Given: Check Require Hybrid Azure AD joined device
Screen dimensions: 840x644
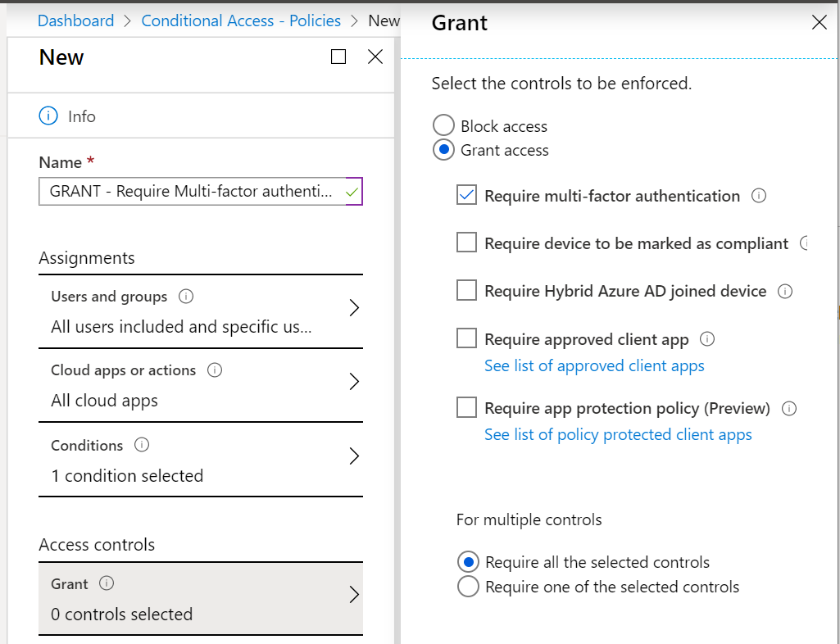Looking at the screenshot, I should point(466,290).
